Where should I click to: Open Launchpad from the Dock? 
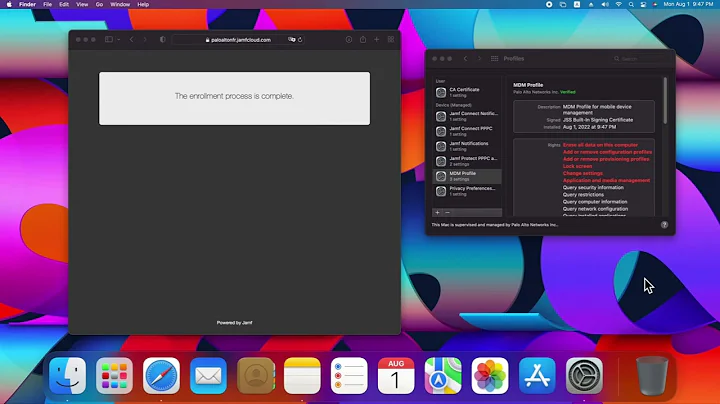coord(114,376)
